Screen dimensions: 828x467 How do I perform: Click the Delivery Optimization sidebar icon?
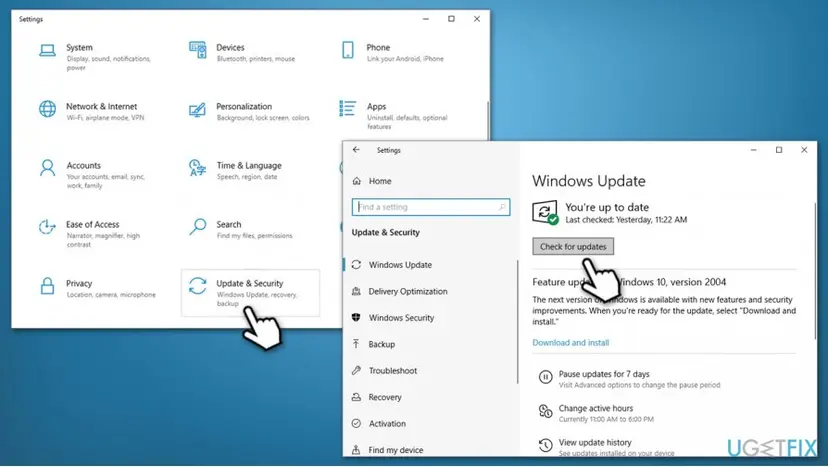(x=356, y=291)
